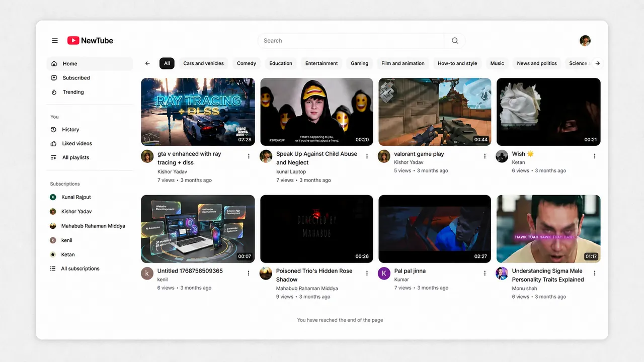Click the title 'Understanding Sigma Male Personality Traits Explained'
Viewport: 644px width, 362px height.
coord(548,275)
